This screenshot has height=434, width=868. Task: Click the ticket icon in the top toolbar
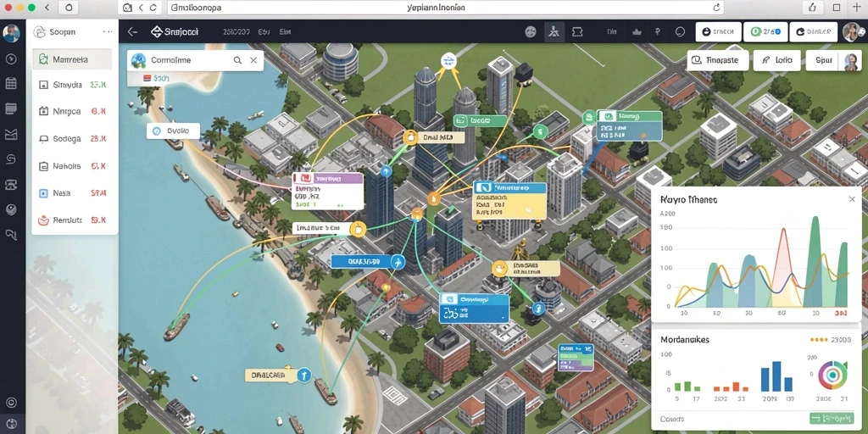point(576,32)
